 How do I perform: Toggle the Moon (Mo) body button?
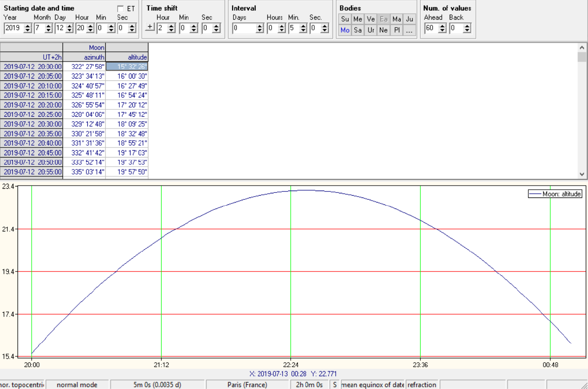(x=345, y=30)
